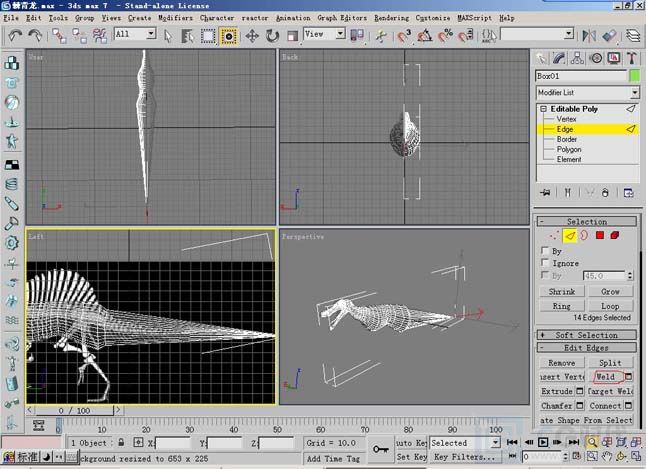Select the Select and Link tool
646x469 pixels.
pos(59,36)
